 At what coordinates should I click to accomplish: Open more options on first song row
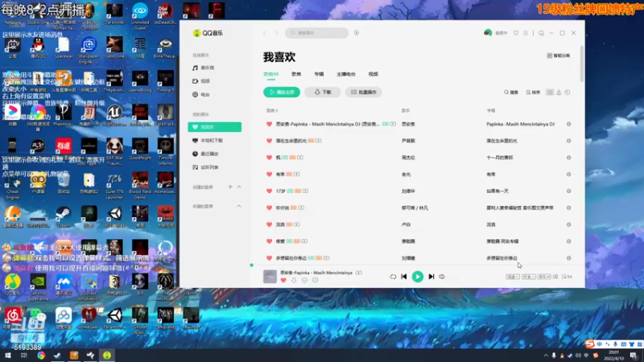569,124
